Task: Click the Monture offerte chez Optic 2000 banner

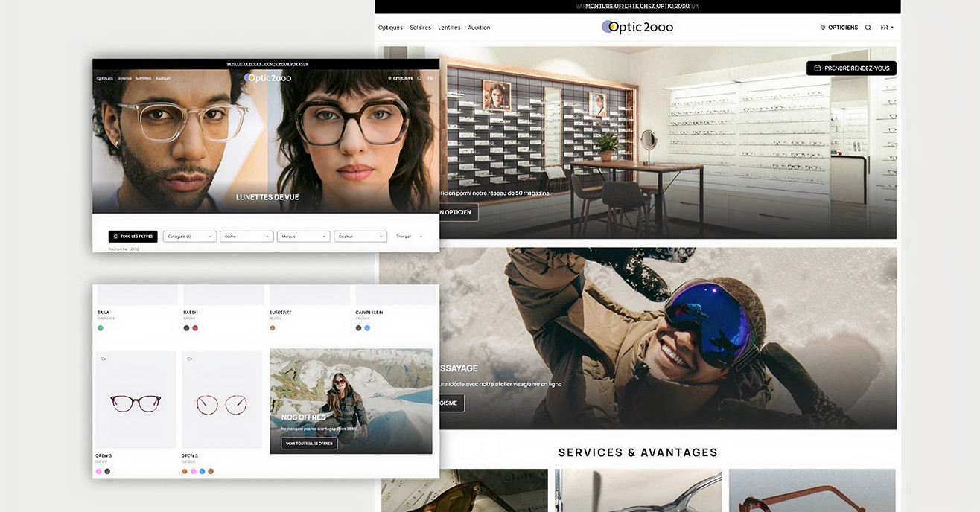Action: [x=637, y=6]
